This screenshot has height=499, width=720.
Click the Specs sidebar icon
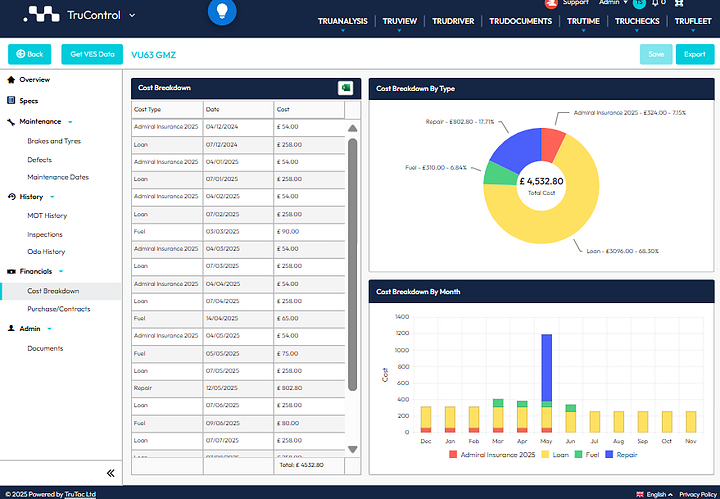tap(11, 101)
